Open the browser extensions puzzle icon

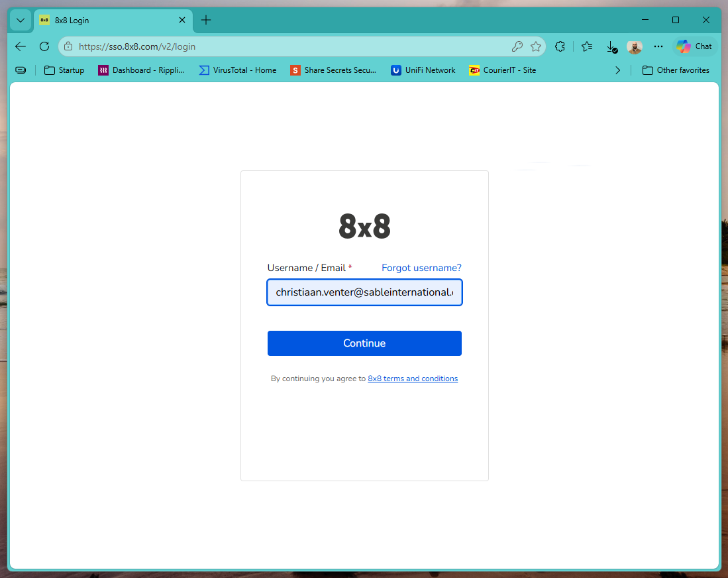click(560, 46)
